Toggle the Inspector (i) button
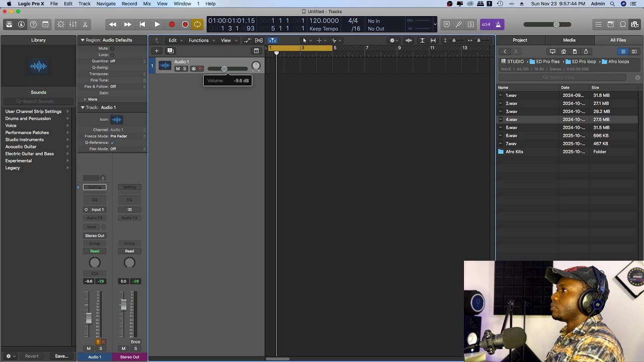 [x=21, y=24]
